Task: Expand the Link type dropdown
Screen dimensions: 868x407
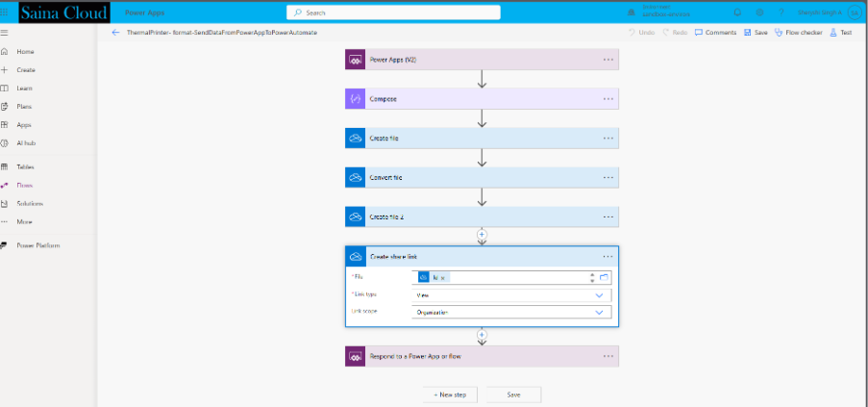Action: pos(599,295)
